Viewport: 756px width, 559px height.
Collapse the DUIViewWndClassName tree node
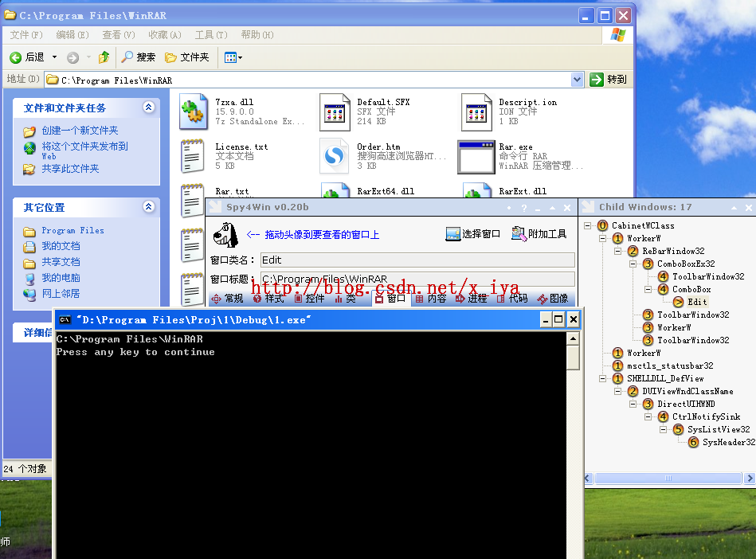pos(617,391)
